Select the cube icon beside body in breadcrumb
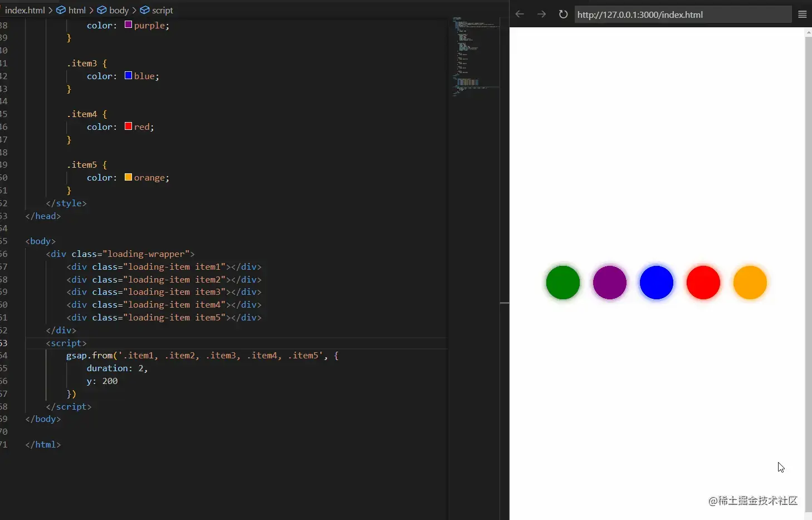812x520 pixels. (101, 10)
